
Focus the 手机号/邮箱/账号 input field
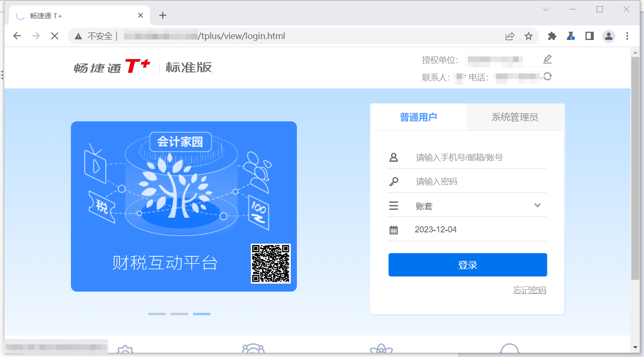coord(480,158)
